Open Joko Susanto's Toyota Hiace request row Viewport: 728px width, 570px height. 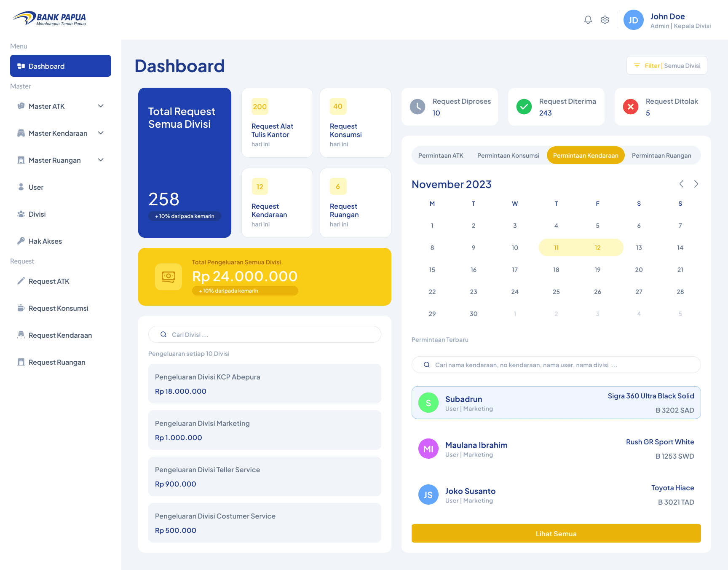556,495
